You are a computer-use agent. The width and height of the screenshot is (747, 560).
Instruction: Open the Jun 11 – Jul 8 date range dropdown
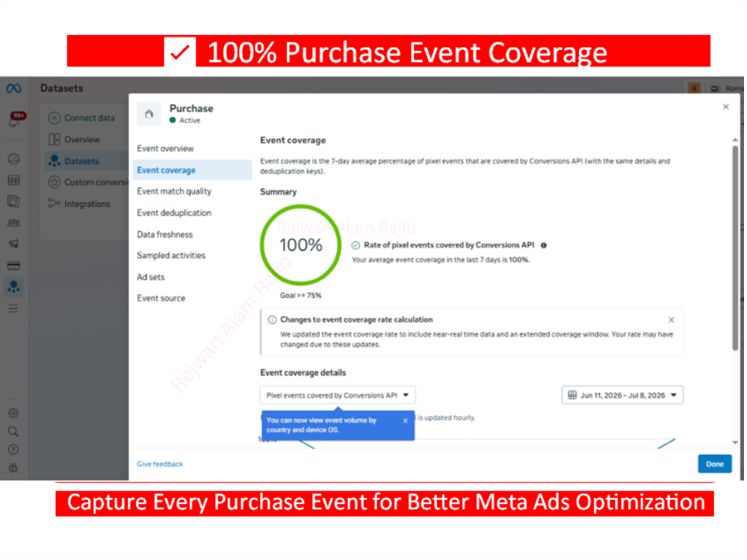[623, 396]
